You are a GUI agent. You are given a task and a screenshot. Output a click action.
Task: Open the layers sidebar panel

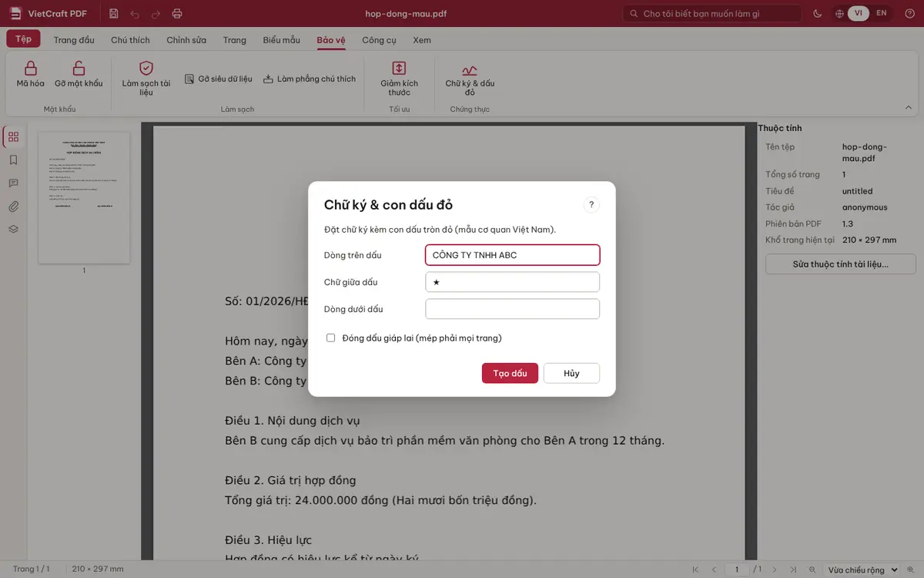click(x=13, y=229)
